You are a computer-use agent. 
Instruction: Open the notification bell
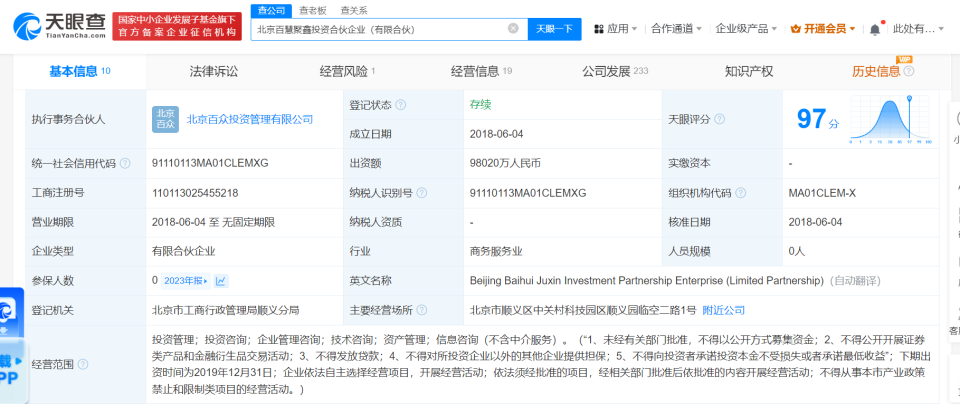pos(875,29)
